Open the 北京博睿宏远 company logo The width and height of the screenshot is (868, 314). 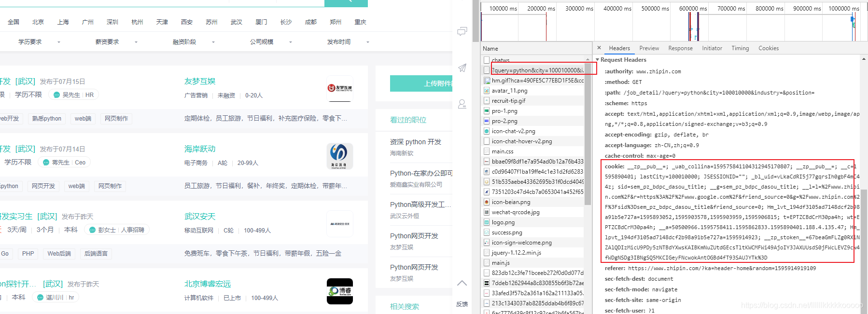coord(340,291)
